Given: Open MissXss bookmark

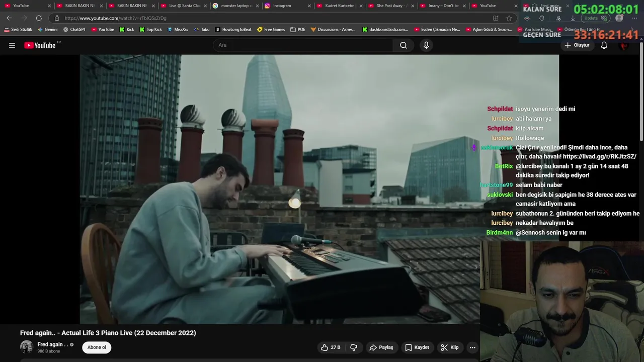Looking at the screenshot, I should (x=178, y=30).
